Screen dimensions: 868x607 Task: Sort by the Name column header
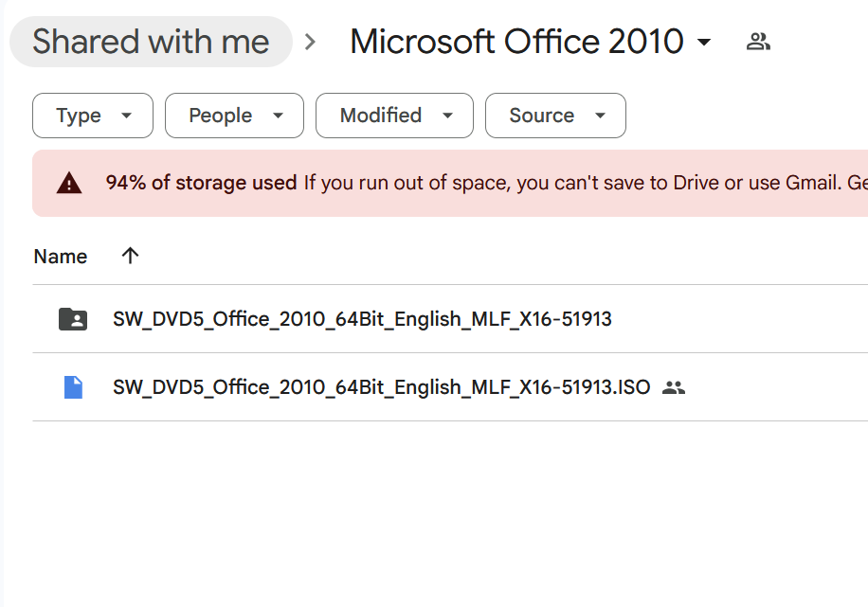[x=61, y=257]
